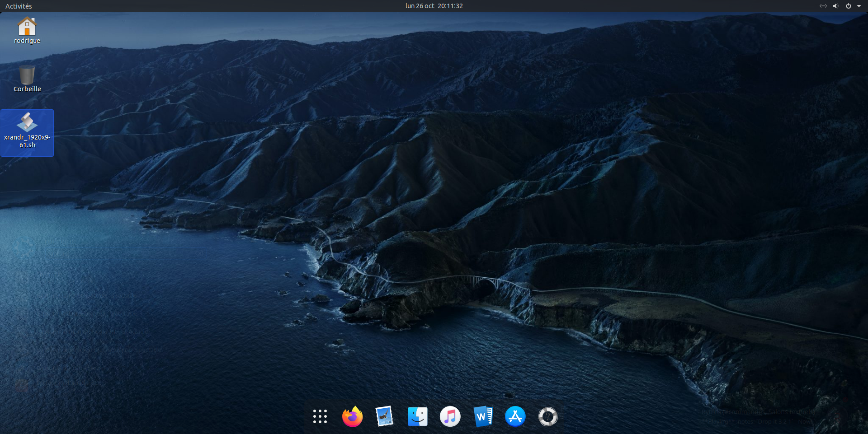
Task: Launch the music note player icon
Action: tap(450, 416)
